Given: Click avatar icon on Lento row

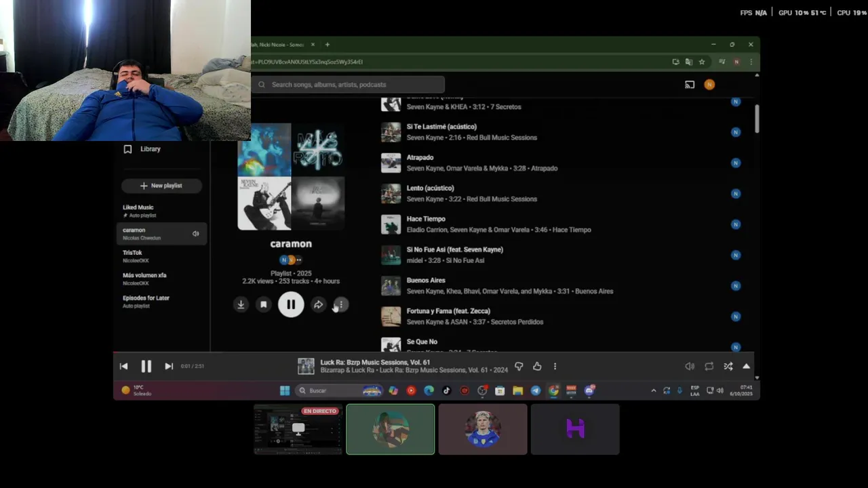Looking at the screenshot, I should tap(736, 193).
